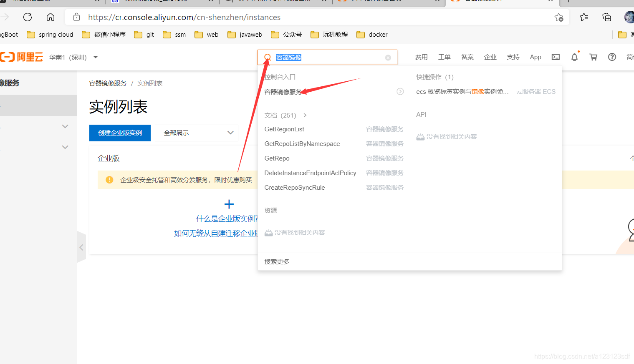Click the orange warning icon in banner
This screenshot has height=364, width=634.
pos(109,180)
